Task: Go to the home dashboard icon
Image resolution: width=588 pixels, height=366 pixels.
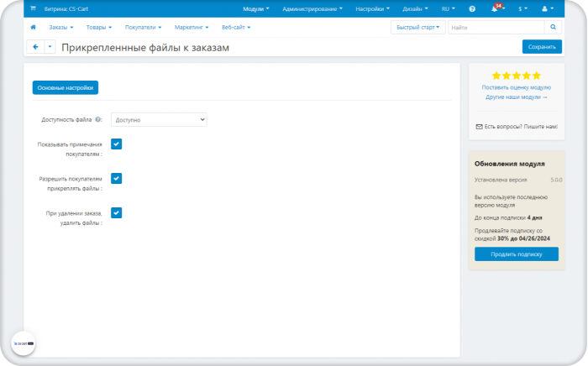Action: tap(33, 27)
